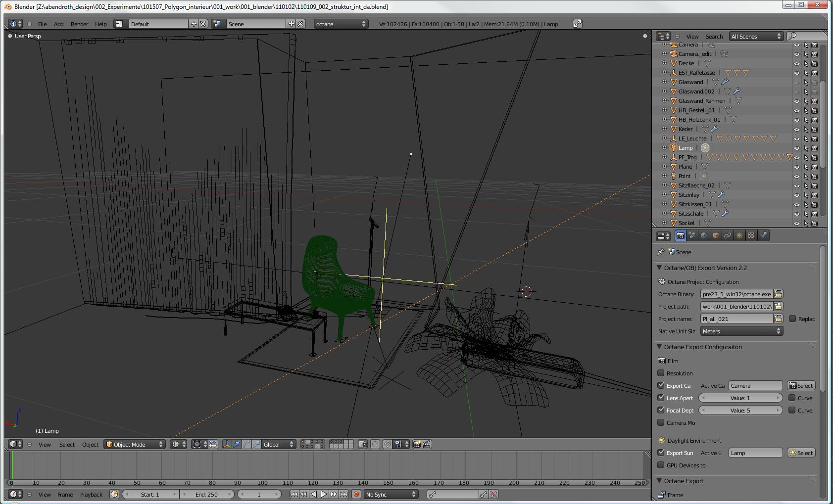Select the translate manipulator arrow icon
833x504 pixels.
coord(237,444)
